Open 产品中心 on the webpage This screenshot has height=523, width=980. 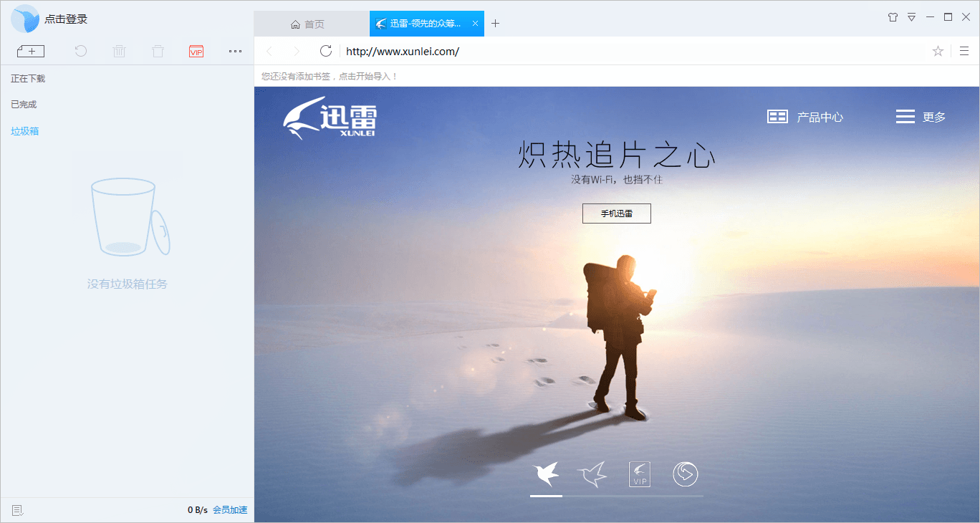tap(805, 117)
